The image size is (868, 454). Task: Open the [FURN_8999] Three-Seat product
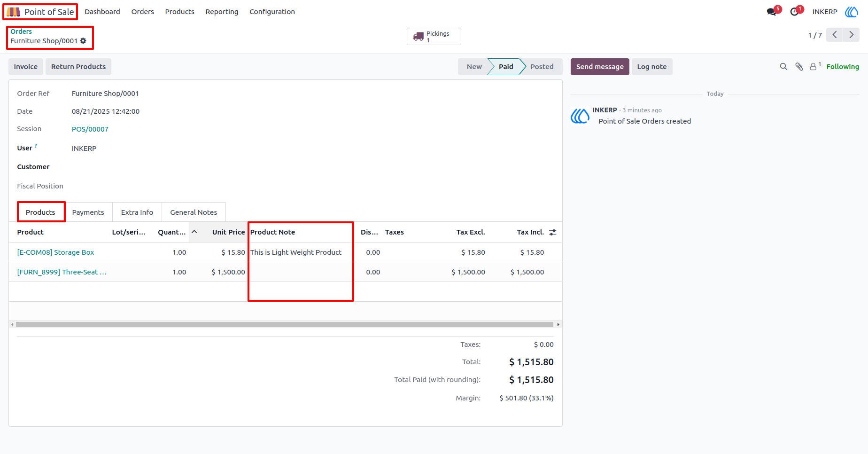(62, 272)
